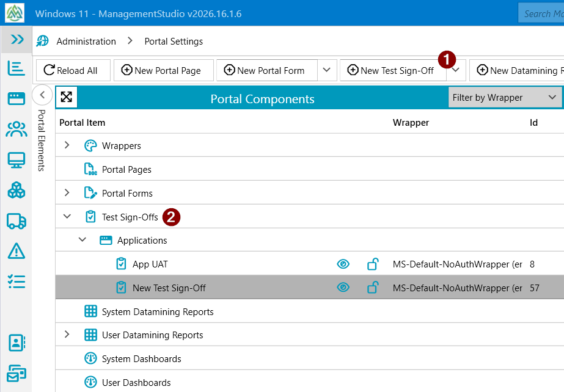This screenshot has width=564, height=392.
Task: Click the User Datamining Reports grid icon
Action: click(90, 335)
